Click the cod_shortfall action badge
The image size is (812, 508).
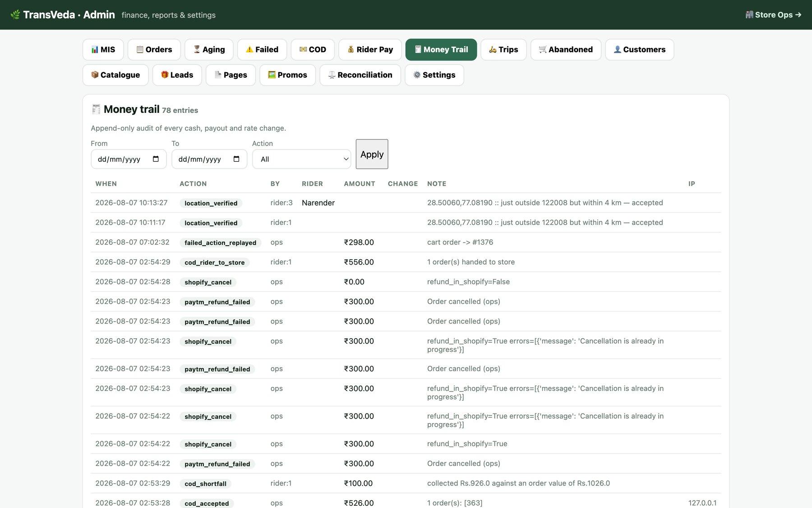pos(205,484)
